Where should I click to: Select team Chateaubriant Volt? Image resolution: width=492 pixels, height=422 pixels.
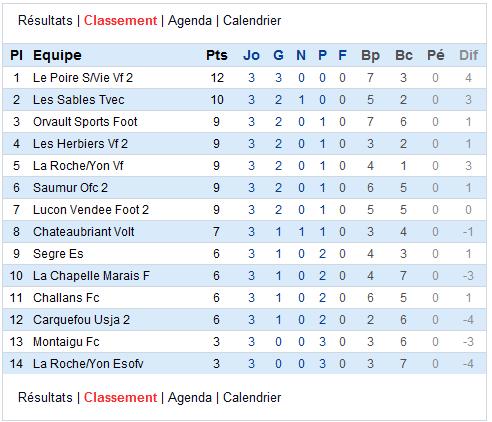[x=84, y=232]
